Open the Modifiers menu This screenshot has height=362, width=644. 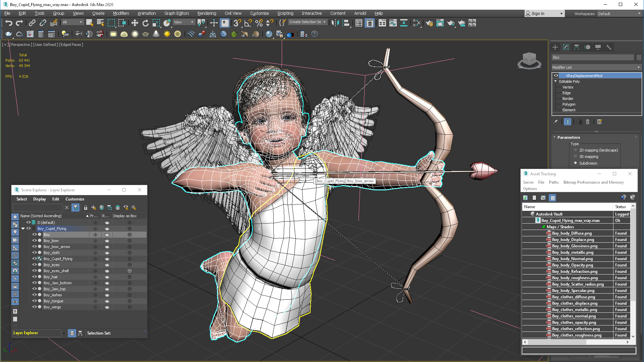coord(121,13)
